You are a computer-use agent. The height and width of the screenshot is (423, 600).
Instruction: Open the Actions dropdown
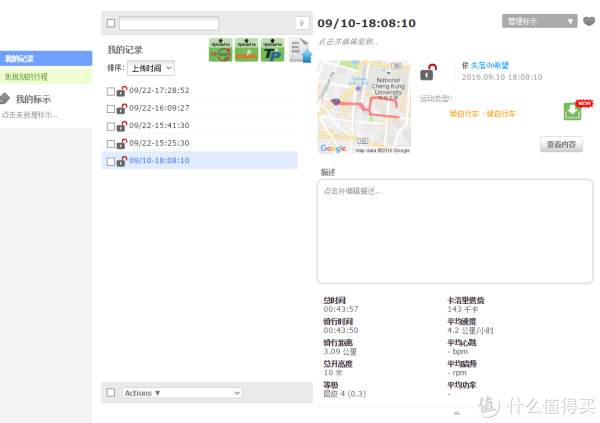(182, 393)
